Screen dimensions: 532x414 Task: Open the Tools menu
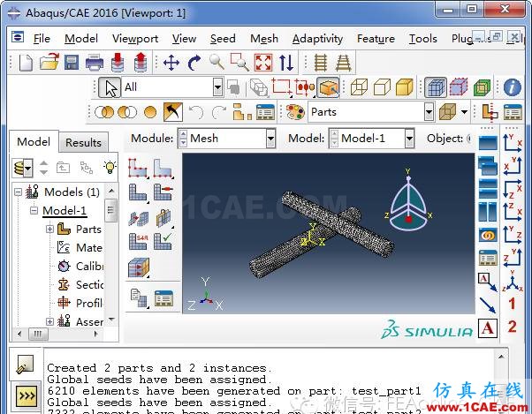point(422,39)
